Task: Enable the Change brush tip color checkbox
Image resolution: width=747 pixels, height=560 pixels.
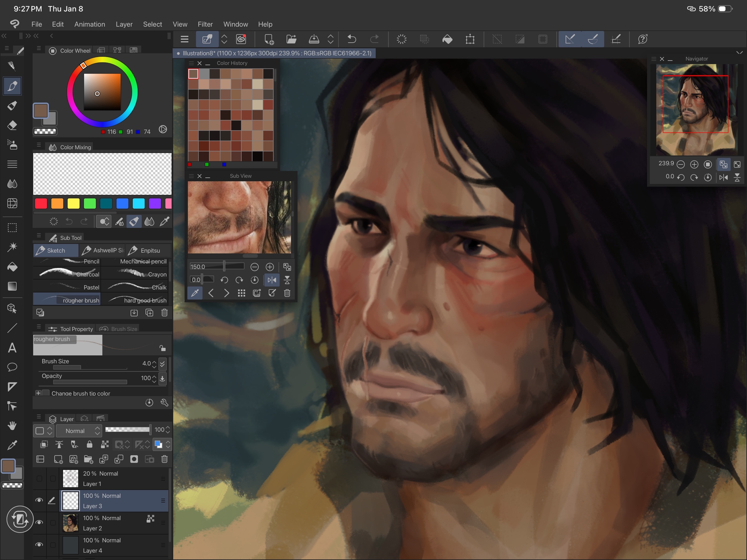Action: coord(46,393)
